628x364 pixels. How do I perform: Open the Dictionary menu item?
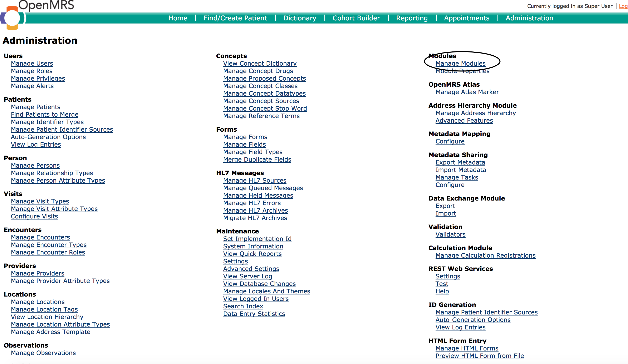300,18
